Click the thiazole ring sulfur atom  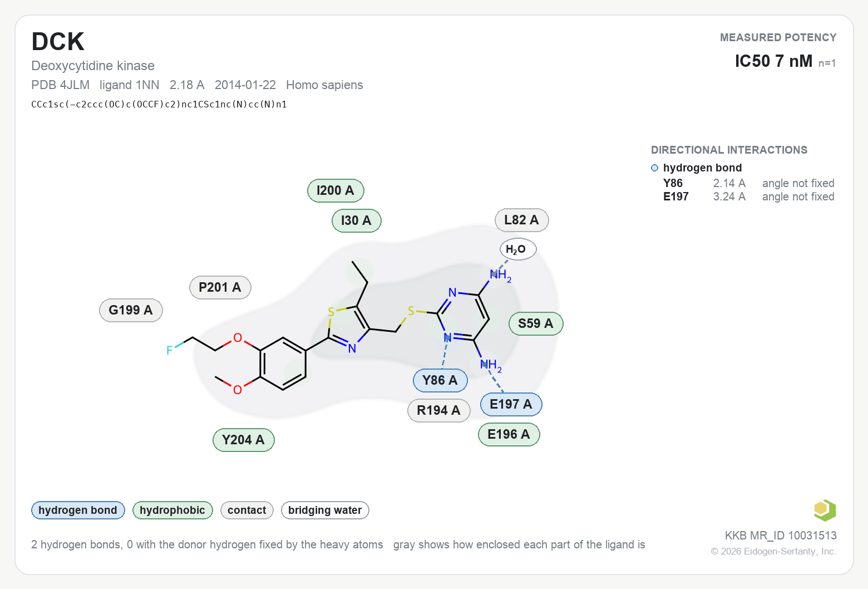tap(331, 312)
